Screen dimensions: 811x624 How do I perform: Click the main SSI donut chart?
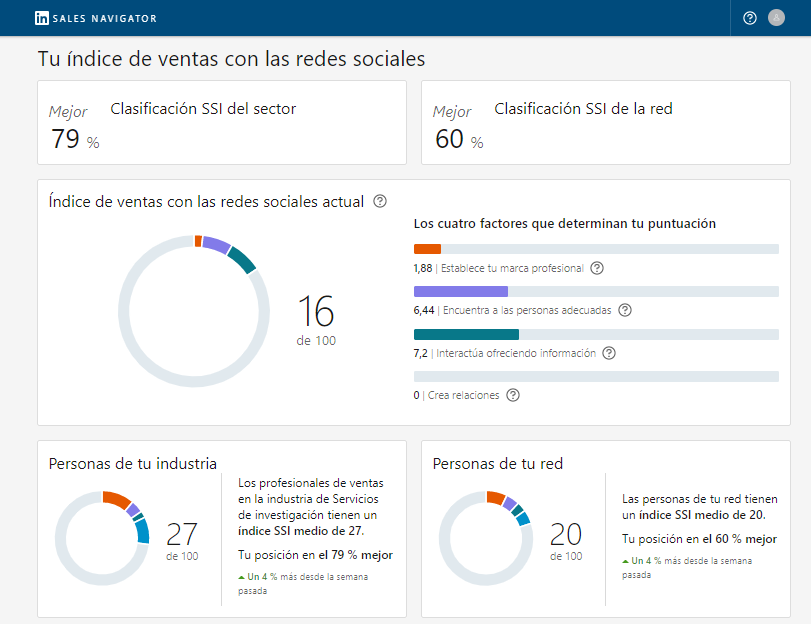pos(194,310)
